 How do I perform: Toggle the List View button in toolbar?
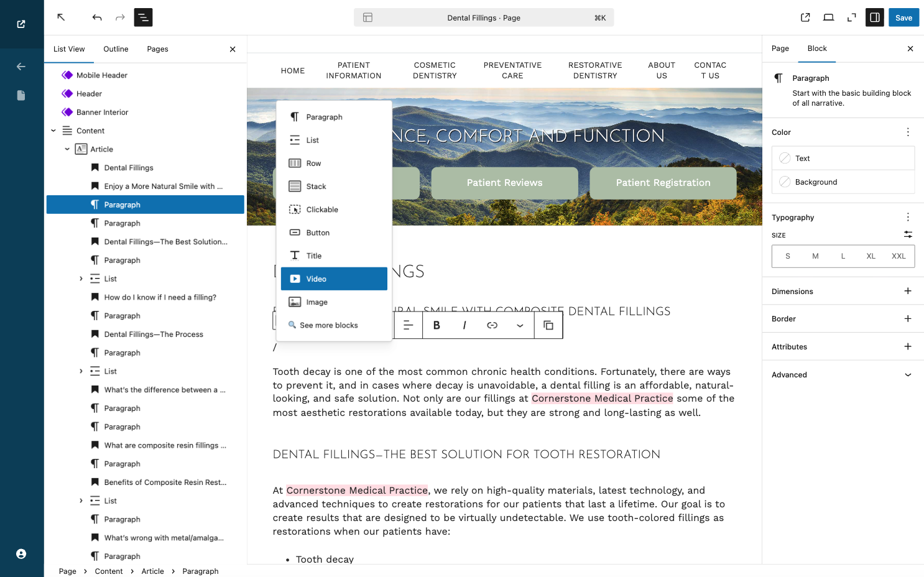(143, 17)
